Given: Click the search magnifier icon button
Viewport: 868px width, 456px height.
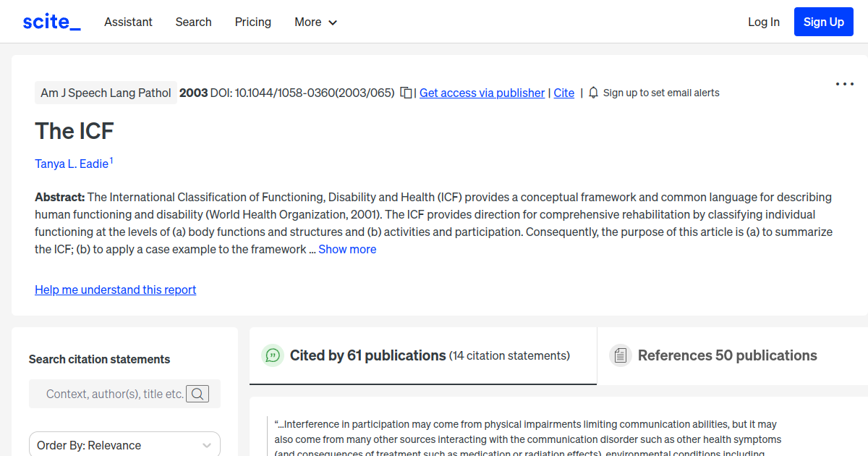Looking at the screenshot, I should [x=197, y=394].
